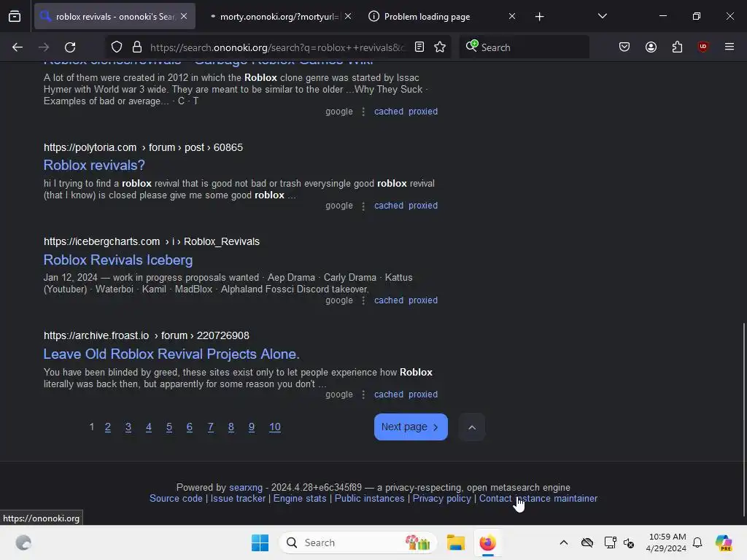Open the Engine stats footer link
747x560 pixels.
coord(300,498)
